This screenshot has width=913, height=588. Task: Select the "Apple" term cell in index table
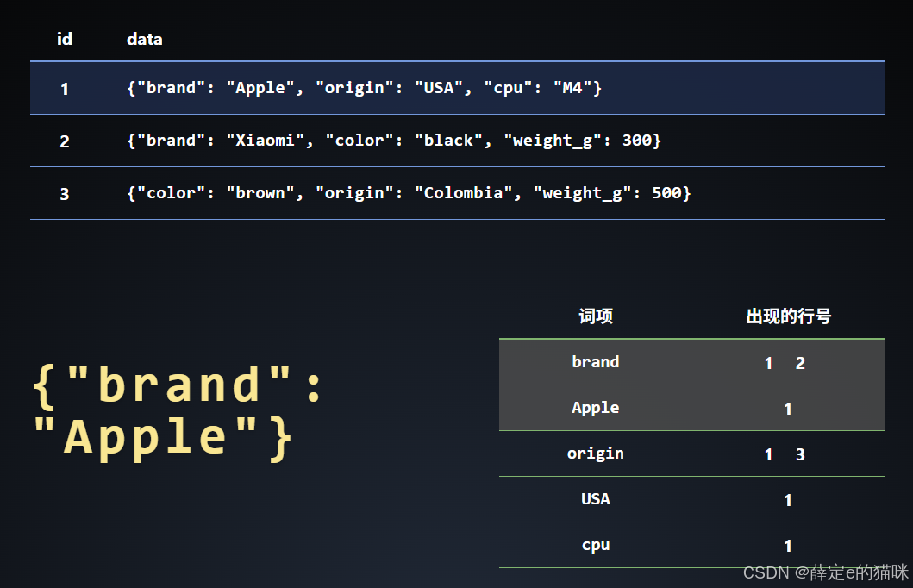595,408
